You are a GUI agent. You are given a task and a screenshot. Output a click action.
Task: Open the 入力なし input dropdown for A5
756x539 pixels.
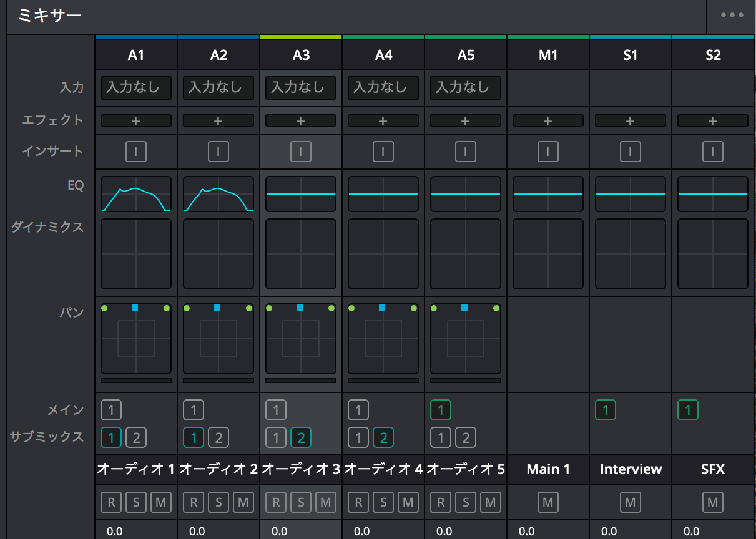pyautogui.click(x=465, y=88)
